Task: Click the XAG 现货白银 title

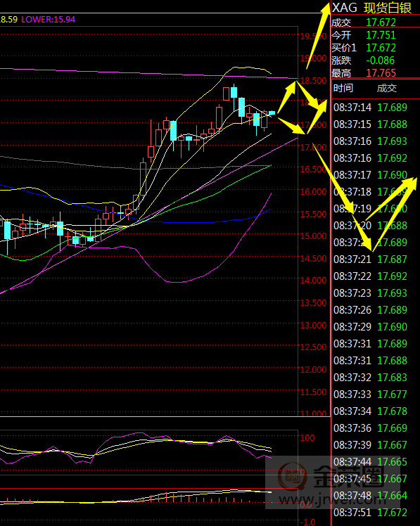Action: click(x=371, y=7)
